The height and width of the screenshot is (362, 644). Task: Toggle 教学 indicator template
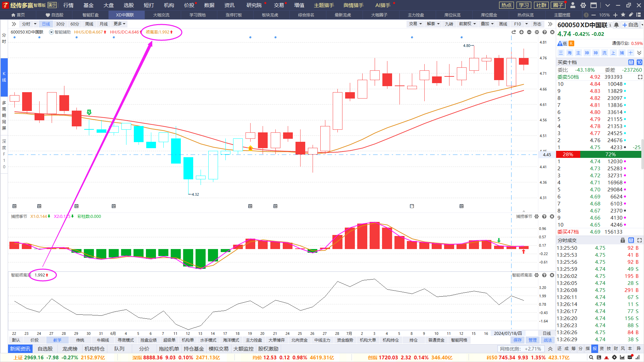click(57, 340)
